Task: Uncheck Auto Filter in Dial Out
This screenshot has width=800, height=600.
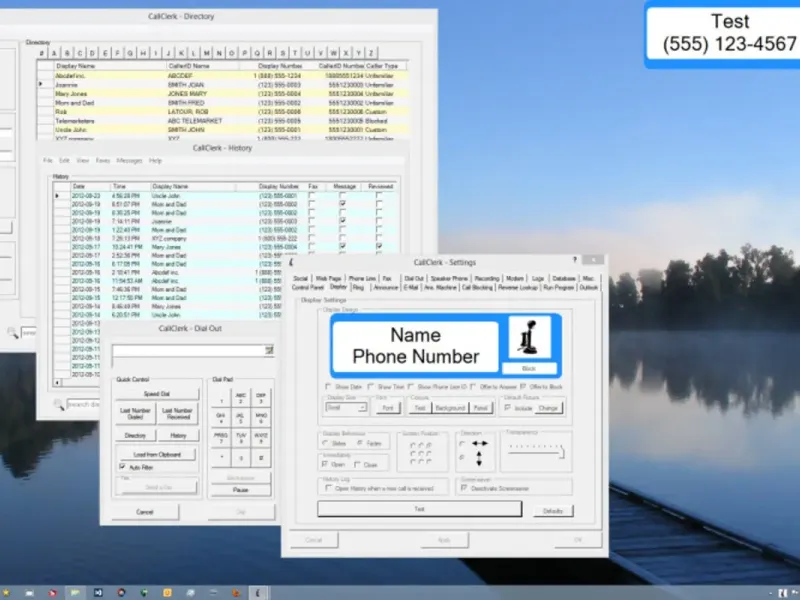Action: 123,467
